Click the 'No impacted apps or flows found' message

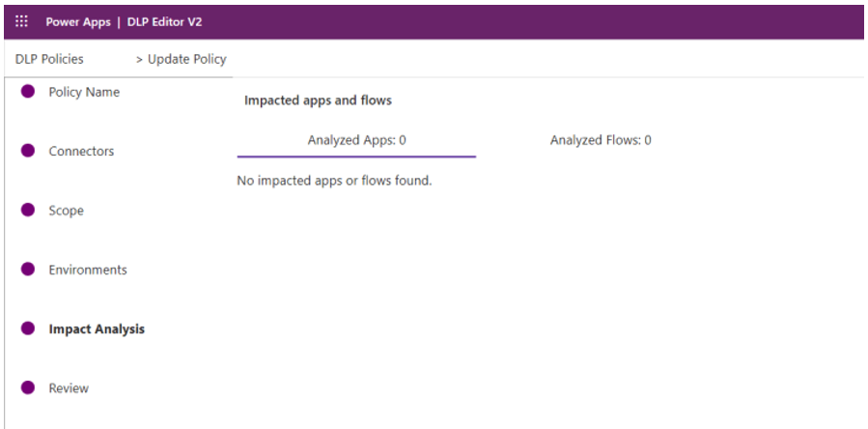[334, 181]
